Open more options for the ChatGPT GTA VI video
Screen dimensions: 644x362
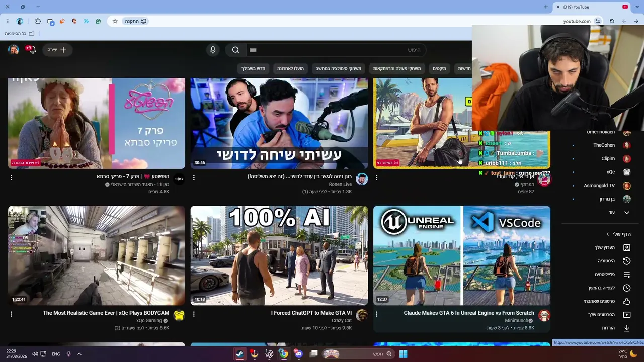[x=194, y=314]
